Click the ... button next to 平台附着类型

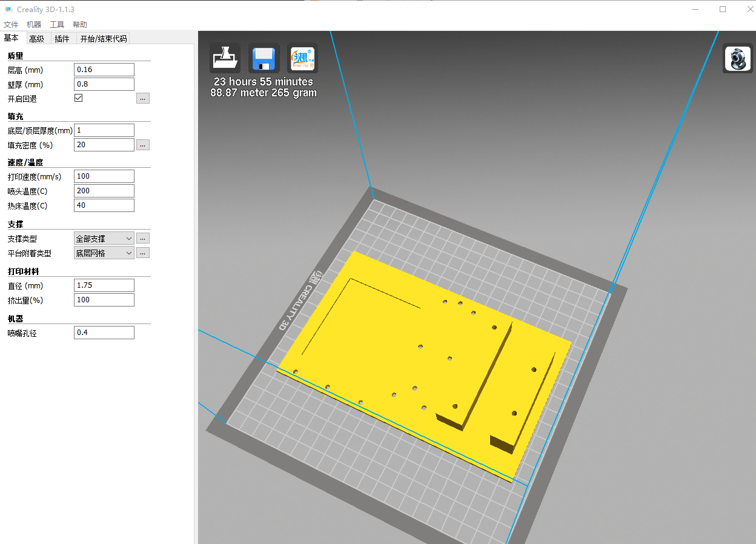pos(143,253)
